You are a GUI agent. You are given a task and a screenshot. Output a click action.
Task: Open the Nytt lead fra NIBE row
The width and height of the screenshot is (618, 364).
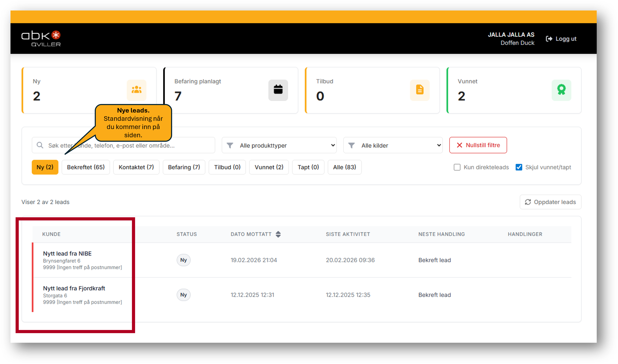67,253
